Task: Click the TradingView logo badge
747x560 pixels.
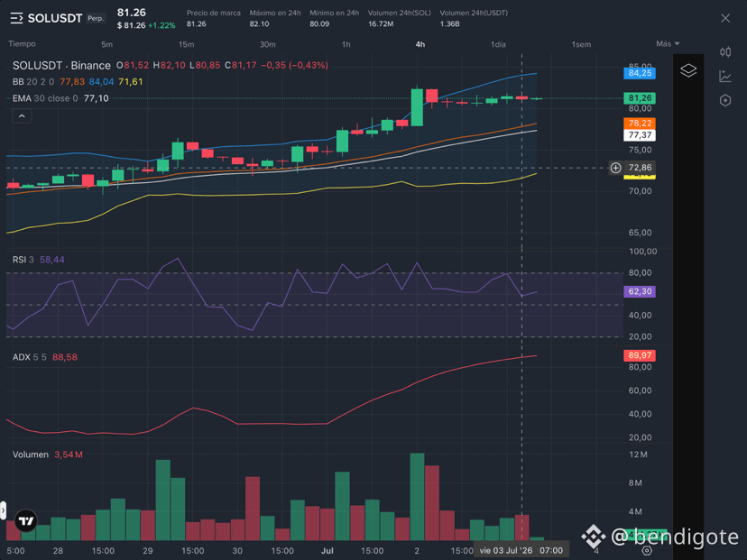Action: [26, 520]
